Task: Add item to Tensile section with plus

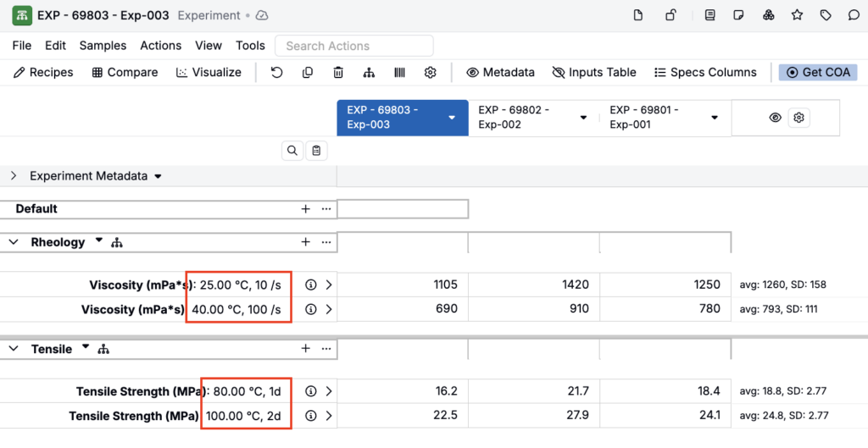Action: tap(305, 348)
